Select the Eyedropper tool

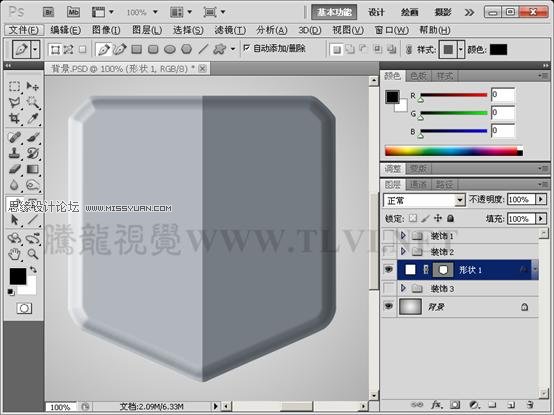33,118
